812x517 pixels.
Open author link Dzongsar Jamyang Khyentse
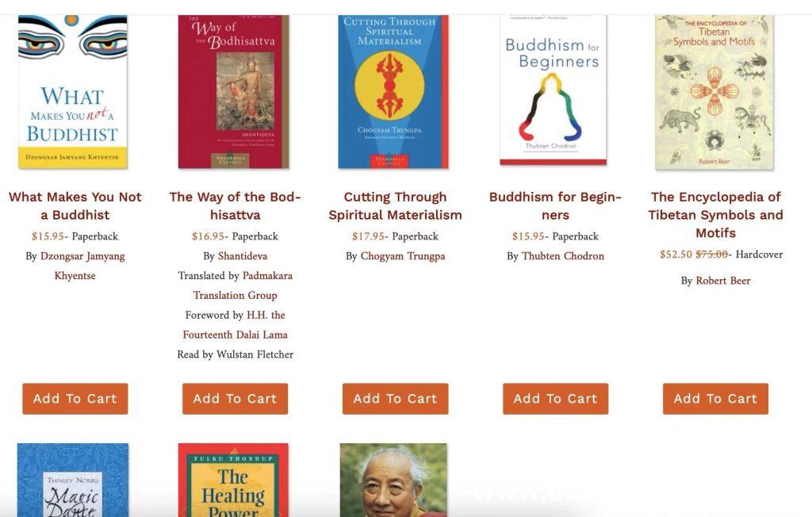(x=82, y=266)
